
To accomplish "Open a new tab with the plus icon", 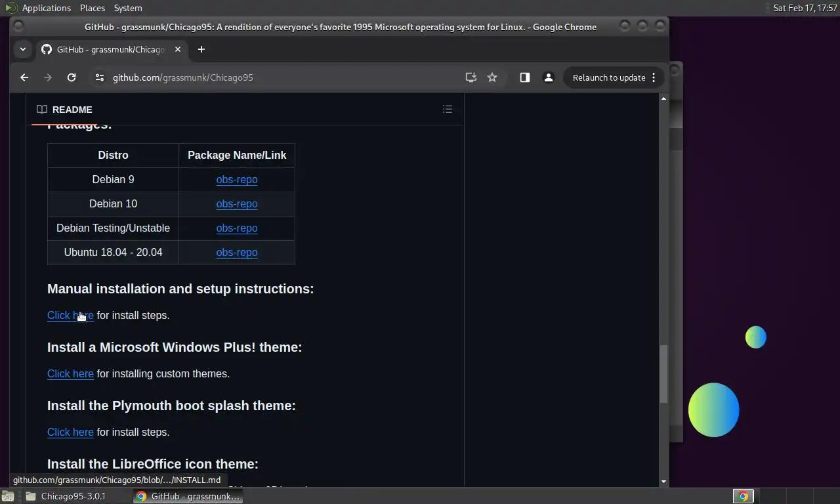I will (x=201, y=49).
